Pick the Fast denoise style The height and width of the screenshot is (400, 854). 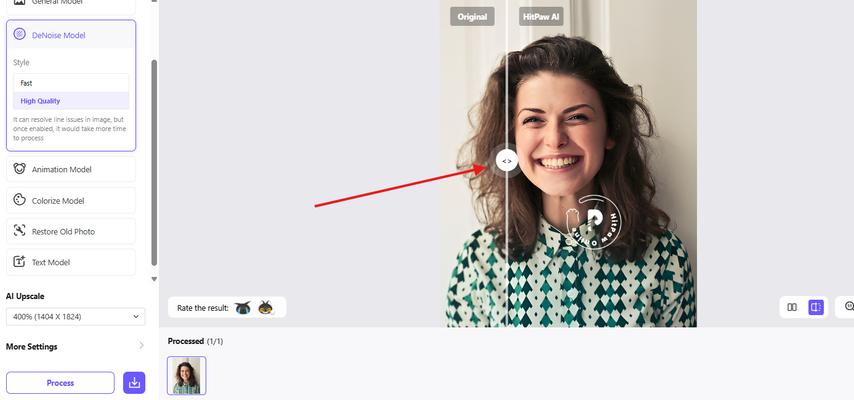click(x=71, y=83)
